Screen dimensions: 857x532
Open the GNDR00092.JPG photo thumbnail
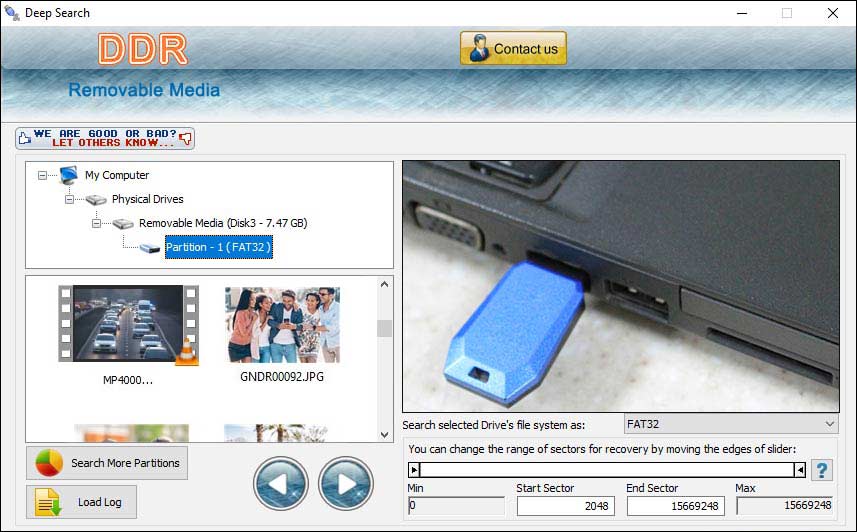[x=283, y=325]
